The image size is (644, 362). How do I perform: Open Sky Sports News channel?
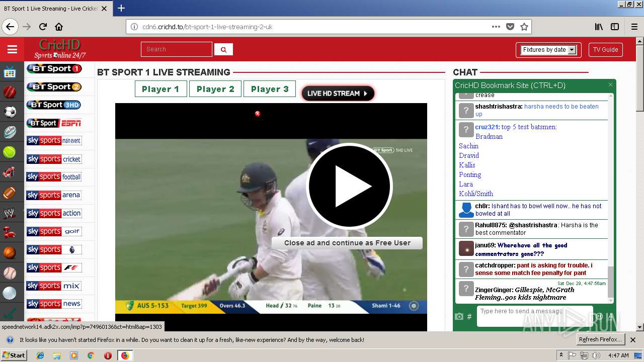pos(54,304)
